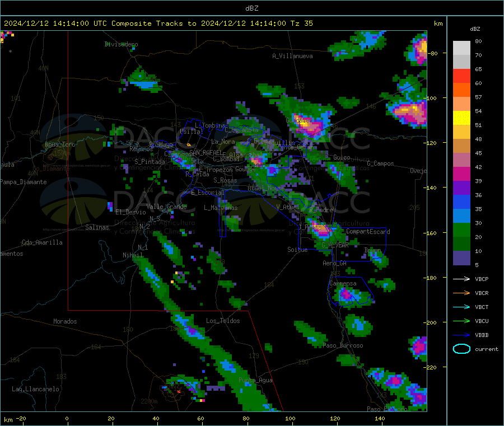Click the magenta storm cell near Carmensa
This screenshot has width=504, height=426.
click(346, 294)
